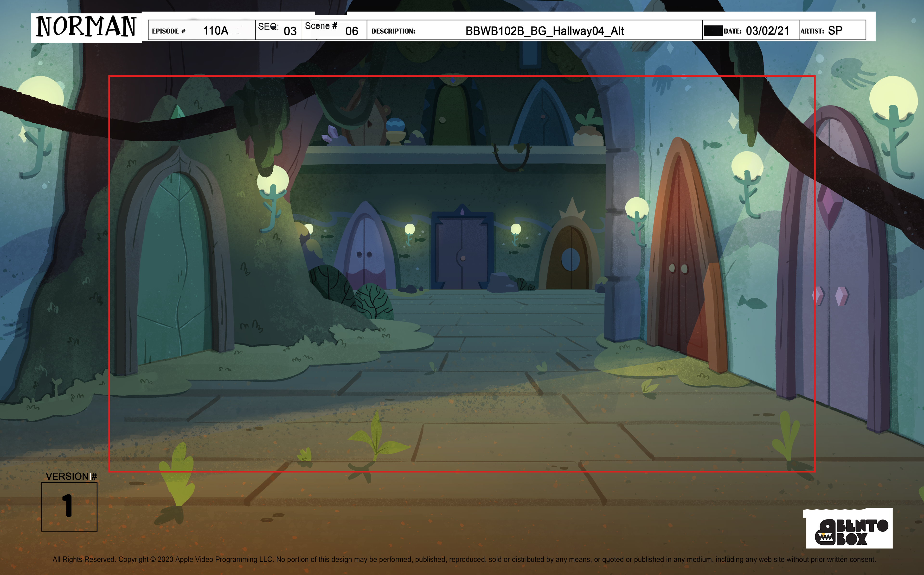Click the NORMAN title logo

click(86, 27)
